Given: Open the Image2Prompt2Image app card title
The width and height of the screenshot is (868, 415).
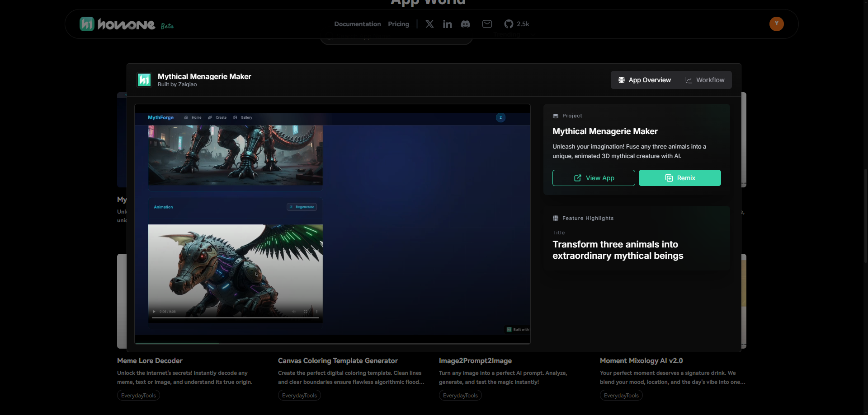Looking at the screenshot, I should pos(475,361).
